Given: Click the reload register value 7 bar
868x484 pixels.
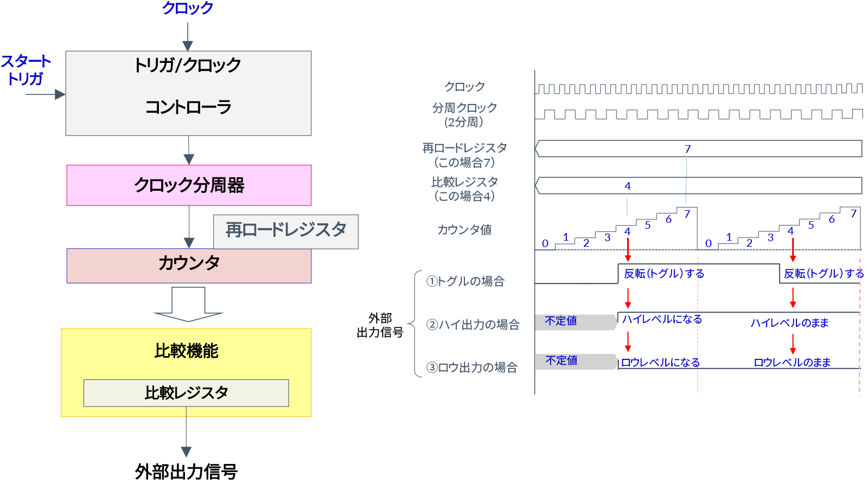Looking at the screenshot, I should pos(698,149).
